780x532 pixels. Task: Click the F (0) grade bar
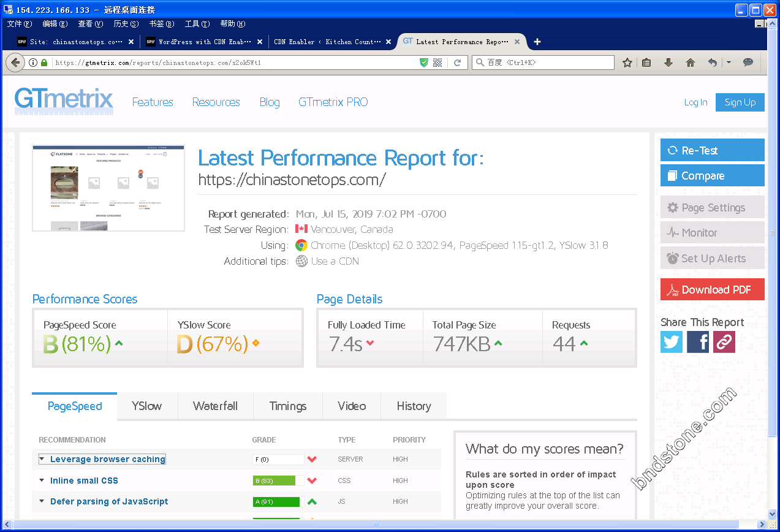pyautogui.click(x=278, y=459)
